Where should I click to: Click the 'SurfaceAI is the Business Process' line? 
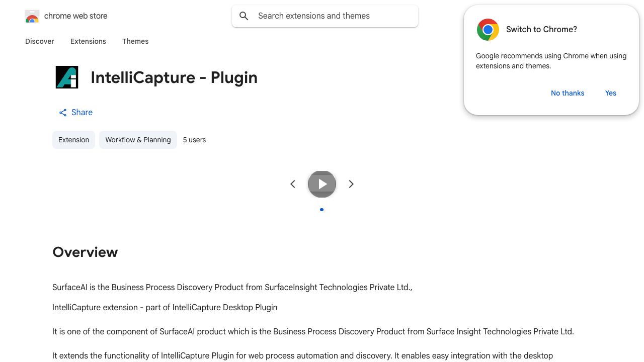pos(232,288)
